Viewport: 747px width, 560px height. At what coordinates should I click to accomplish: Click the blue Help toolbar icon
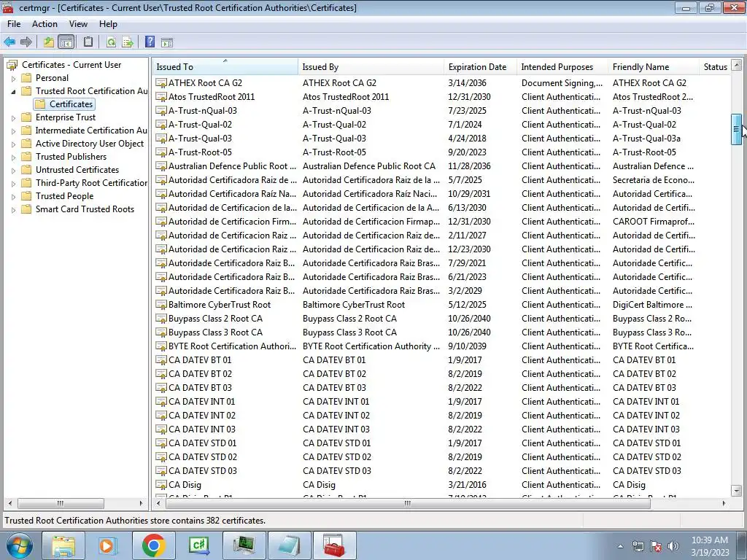150,42
